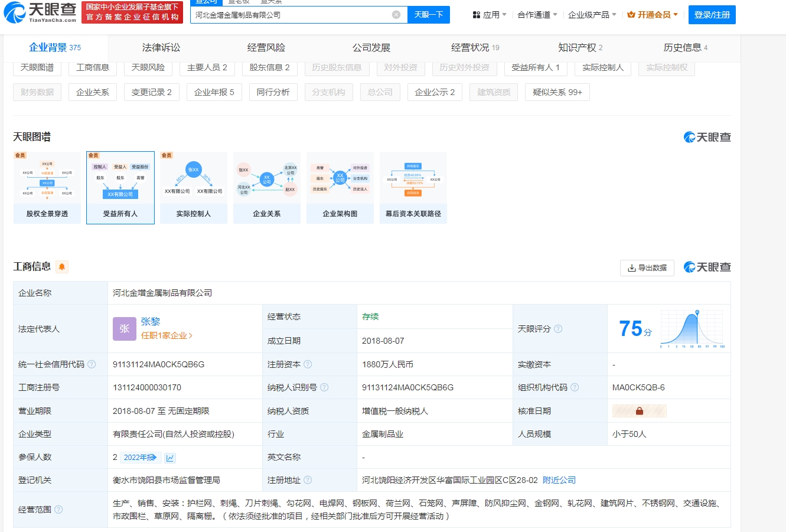This screenshot has width=786, height=532.
Task: Click the 导出数据 export button
Action: click(647, 268)
